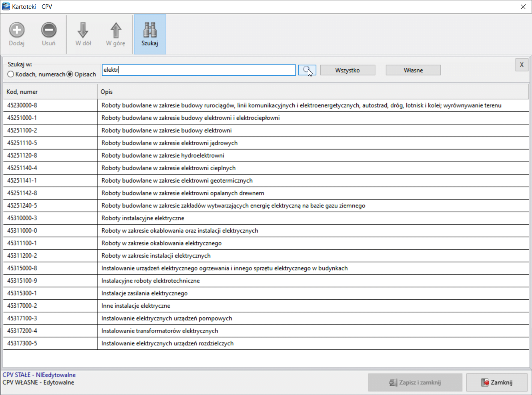Click the Zapisz i zamknij button
Screen dimensions: 532x395
click(415, 383)
